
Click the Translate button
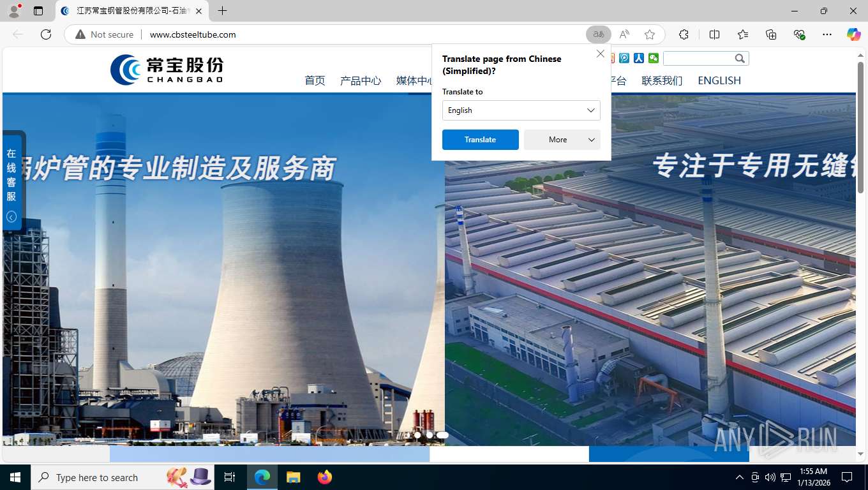(x=480, y=140)
